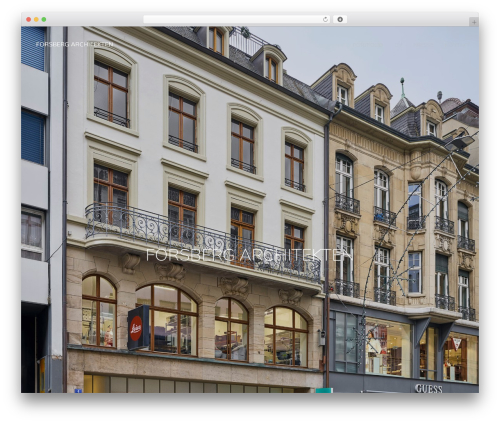
Task: Click the large centered Forsberg Architekten title
Action: pyautogui.click(x=249, y=255)
